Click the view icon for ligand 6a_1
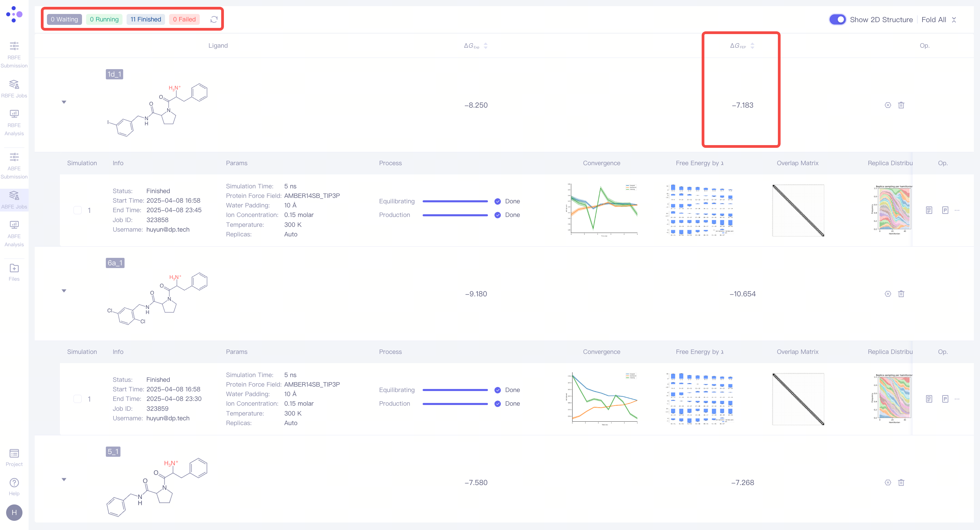Image resolution: width=980 pixels, height=530 pixels. pyautogui.click(x=887, y=294)
